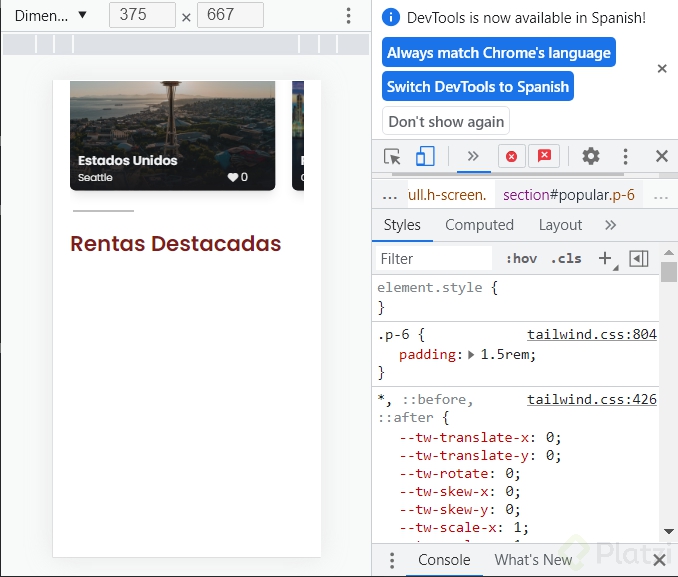Open device emulation more options menu
This screenshot has width=678, height=577.
pos(348,15)
